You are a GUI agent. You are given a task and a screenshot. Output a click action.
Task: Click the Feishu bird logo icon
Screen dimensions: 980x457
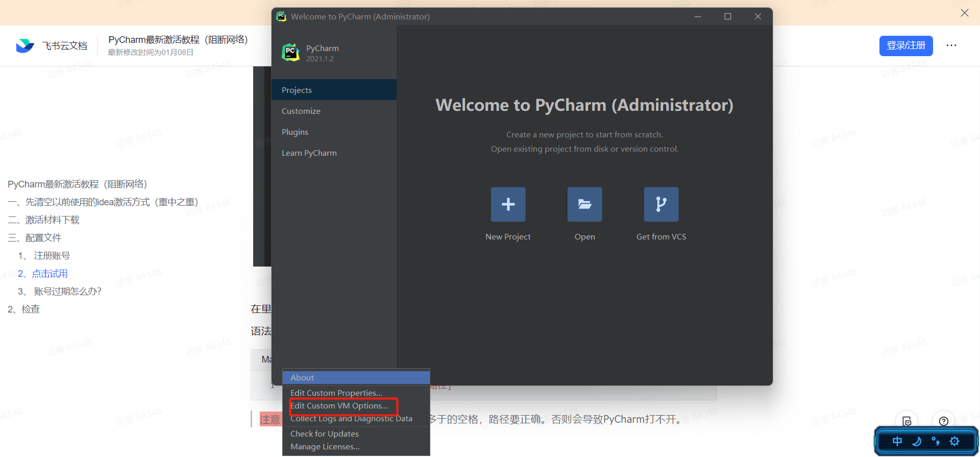click(x=25, y=46)
